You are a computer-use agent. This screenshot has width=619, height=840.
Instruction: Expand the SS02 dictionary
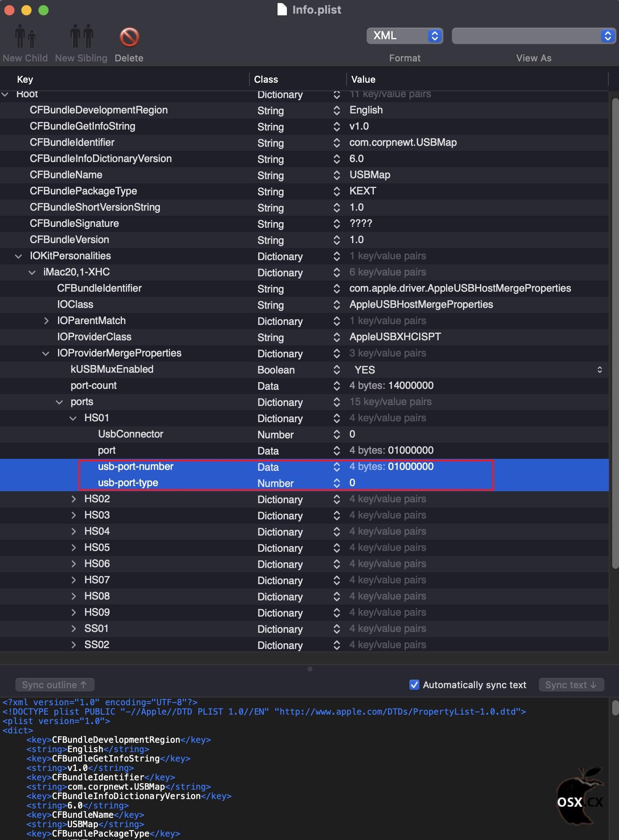coord(73,645)
